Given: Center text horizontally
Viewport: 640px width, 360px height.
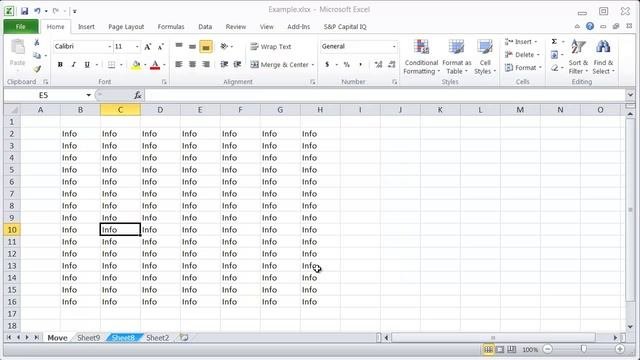Looking at the screenshot, I should pyautogui.click(x=192, y=64).
